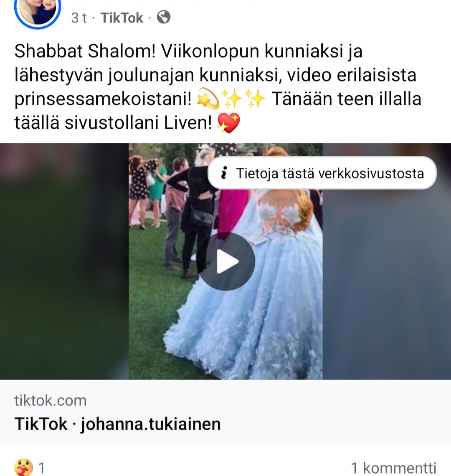Open TikTok · johanna.tukiainen link title

117,424
